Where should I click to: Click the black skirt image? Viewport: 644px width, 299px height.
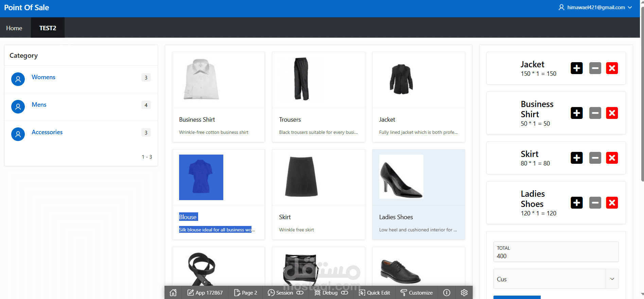(x=301, y=177)
